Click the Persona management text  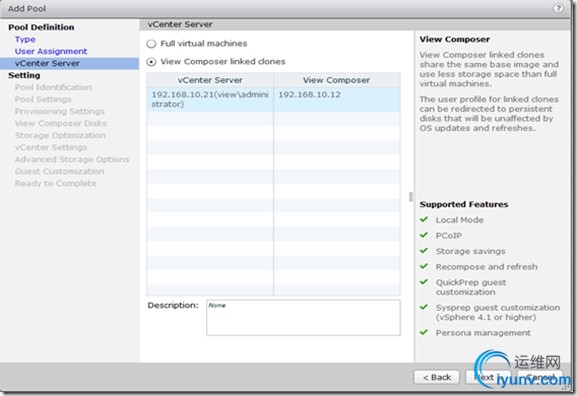click(x=483, y=333)
